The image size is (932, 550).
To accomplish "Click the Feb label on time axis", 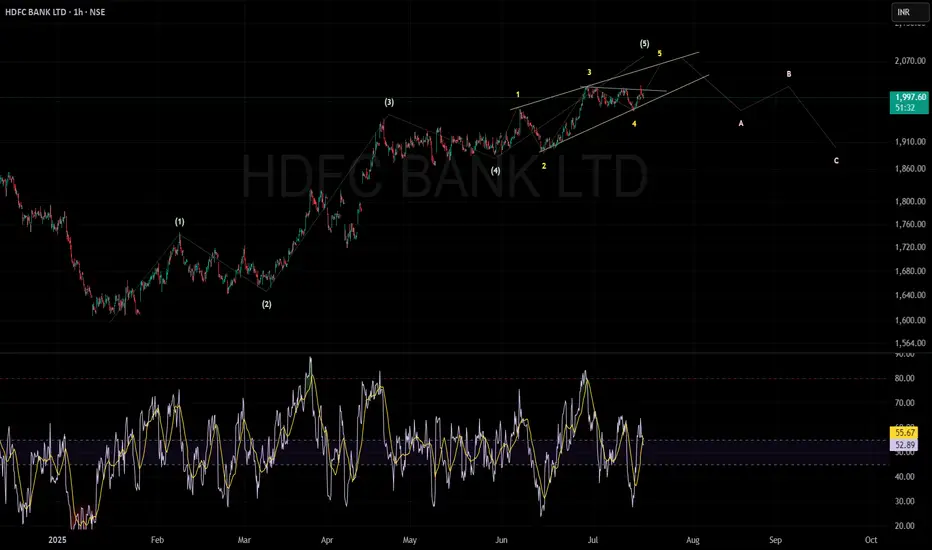I will pos(157,540).
